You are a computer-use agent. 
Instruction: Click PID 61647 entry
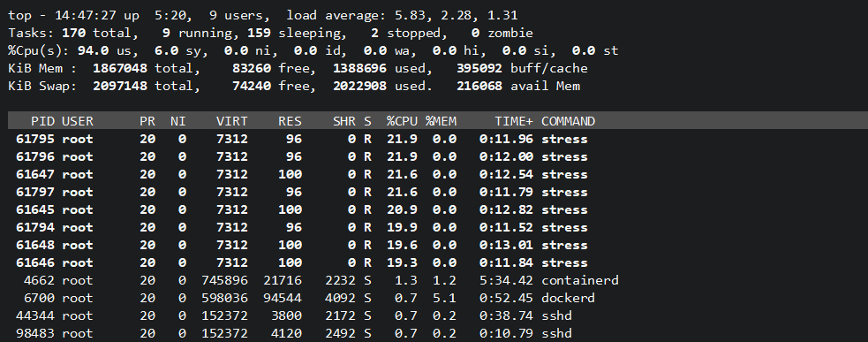(x=35, y=174)
